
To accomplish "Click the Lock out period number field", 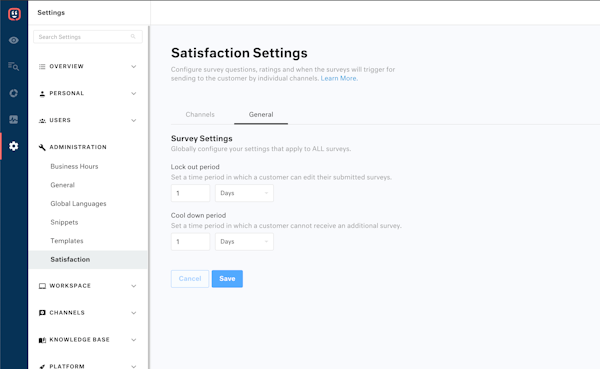I will coord(191,193).
